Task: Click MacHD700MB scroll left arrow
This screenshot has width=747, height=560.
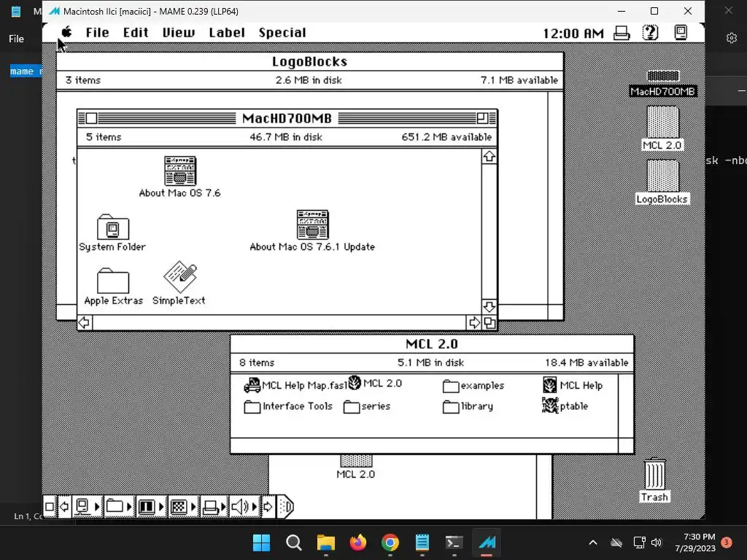Action: tap(85, 323)
